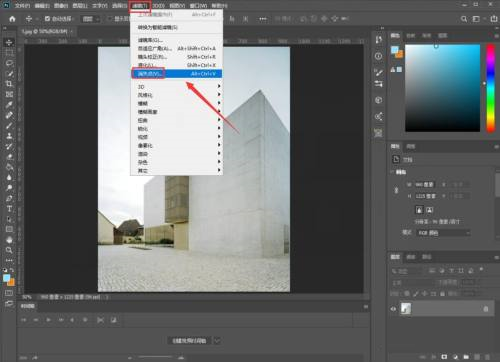Click the Create Video Timeline button
This screenshot has height=362, width=500.
[x=189, y=341]
